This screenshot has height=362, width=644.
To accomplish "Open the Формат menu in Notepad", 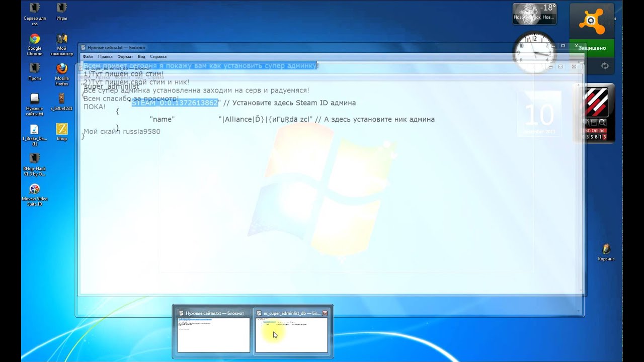I will coord(125,56).
